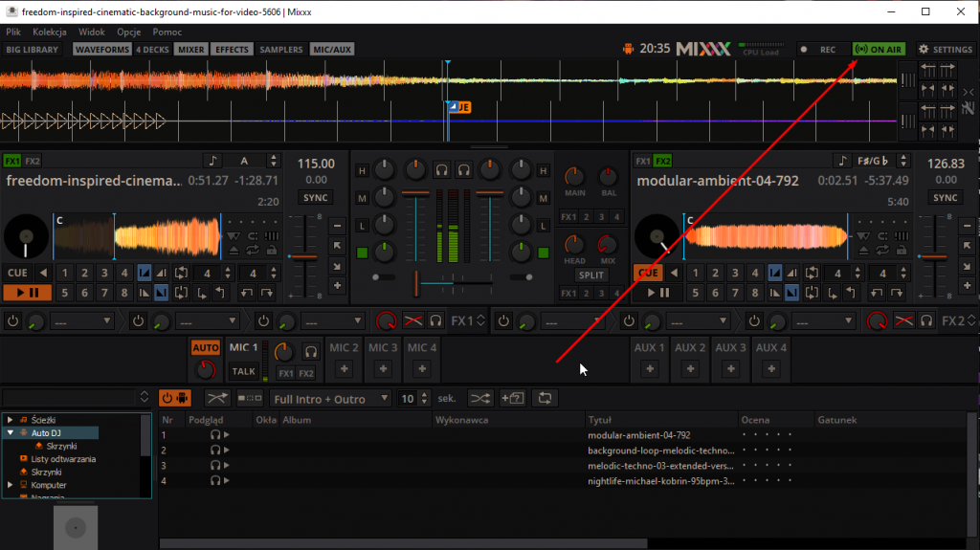The image size is (980, 550).
Task: Open the Kolekcja menu
Action: [x=50, y=32]
